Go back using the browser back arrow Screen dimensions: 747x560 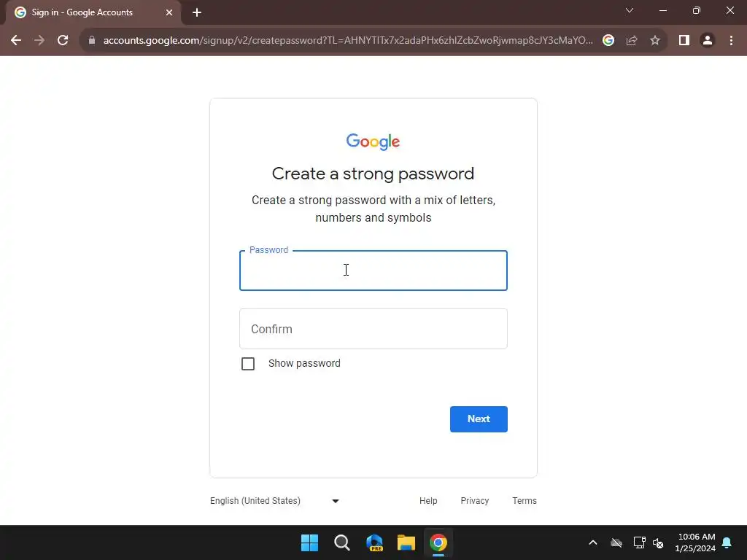coord(16,41)
